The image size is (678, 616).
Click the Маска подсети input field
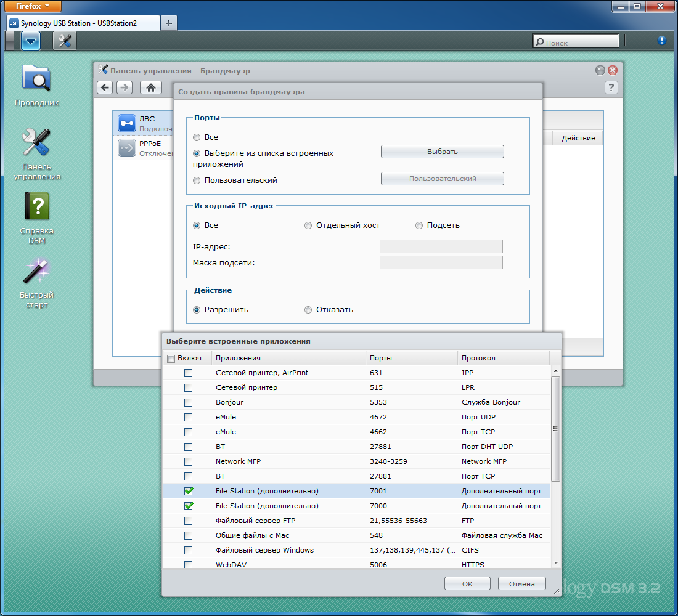coord(441,263)
